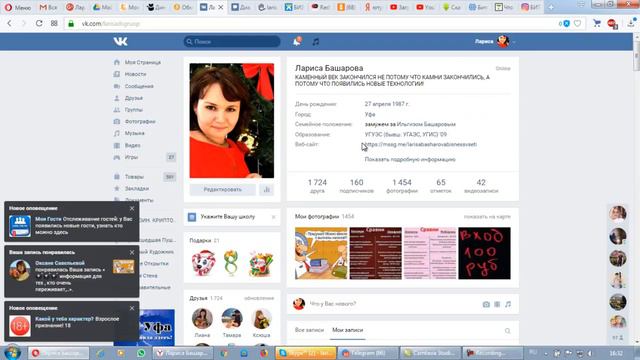Go back with the browser back arrow
The width and height of the screenshot is (640, 360).
tap(9, 24)
